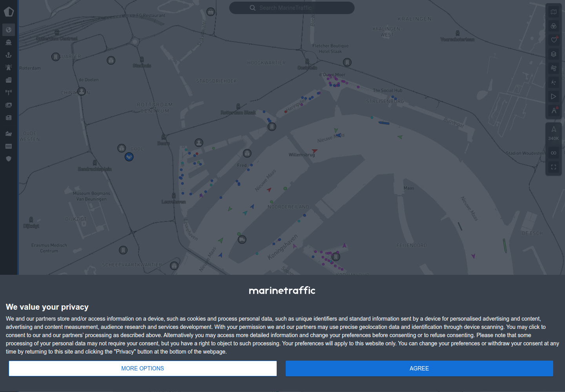The width and height of the screenshot is (565, 392).
Task: Click the density network map icon
Action: (554, 82)
